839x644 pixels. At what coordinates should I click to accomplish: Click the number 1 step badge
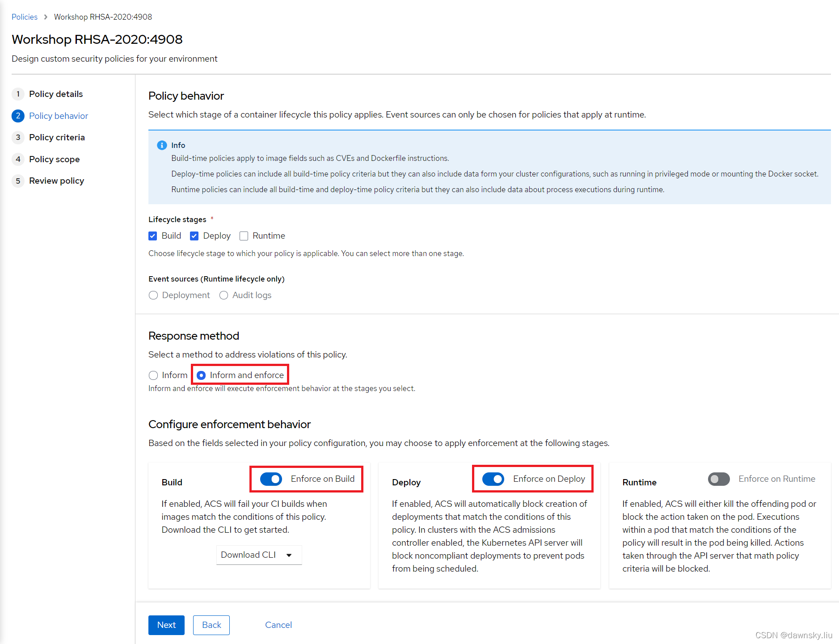click(x=18, y=94)
